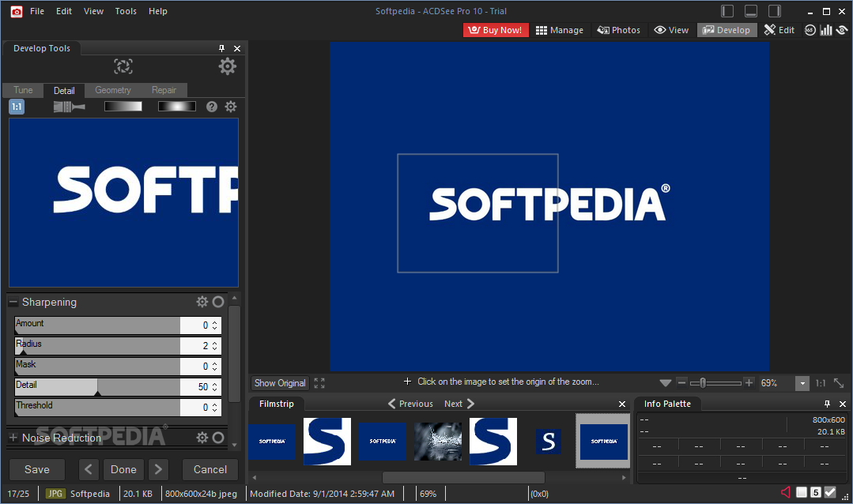Image resolution: width=853 pixels, height=504 pixels.
Task: Open the Edit menu
Action: pos(64,11)
